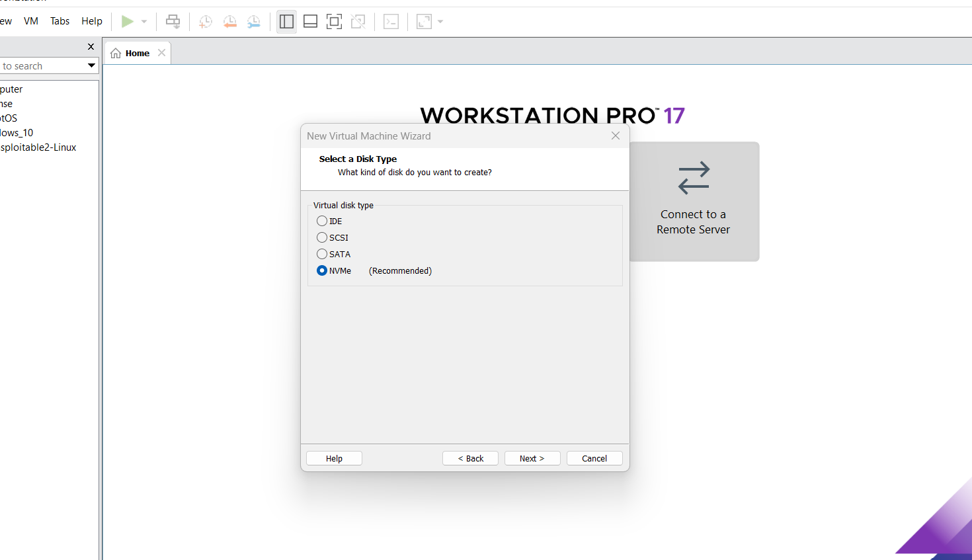The height and width of the screenshot is (560, 972).
Task: Select the Windows_10 VM in library
Action: click(17, 133)
